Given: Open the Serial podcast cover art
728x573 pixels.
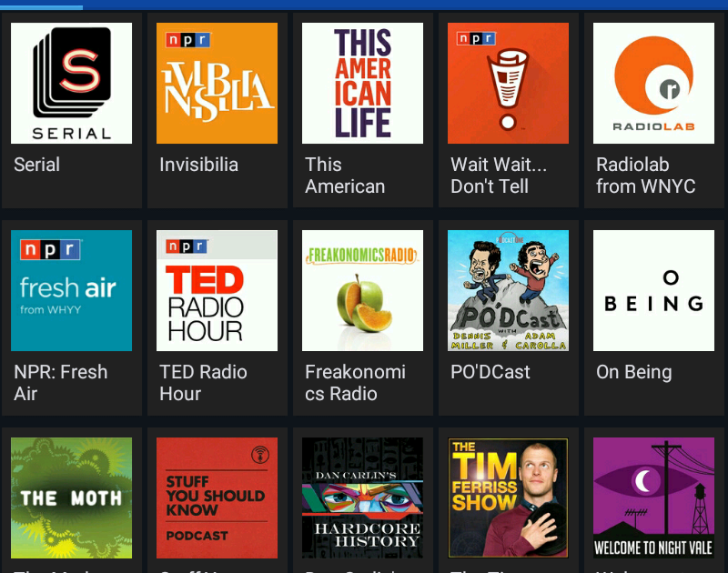Looking at the screenshot, I should pyautogui.click(x=72, y=83).
